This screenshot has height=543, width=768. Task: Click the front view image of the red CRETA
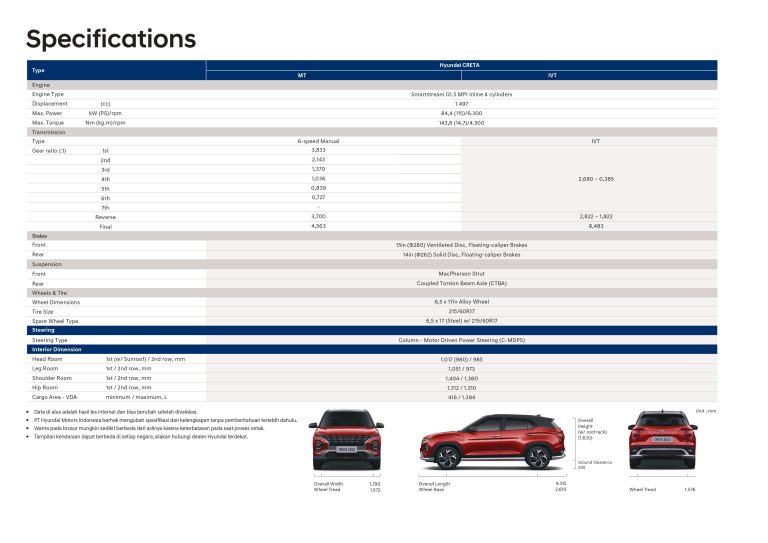pyautogui.click(x=346, y=440)
